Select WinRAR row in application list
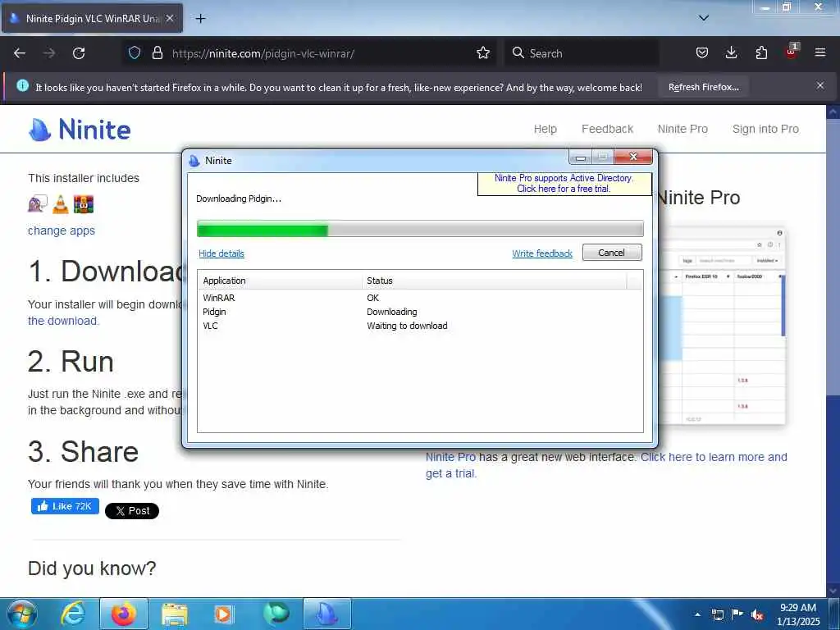840x630 pixels. point(420,298)
